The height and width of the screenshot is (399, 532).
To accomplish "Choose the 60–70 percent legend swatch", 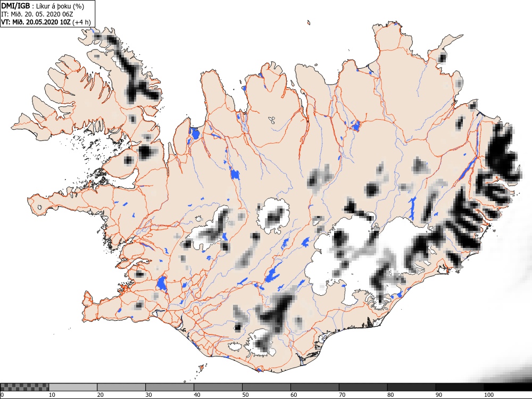I will point(314,387).
